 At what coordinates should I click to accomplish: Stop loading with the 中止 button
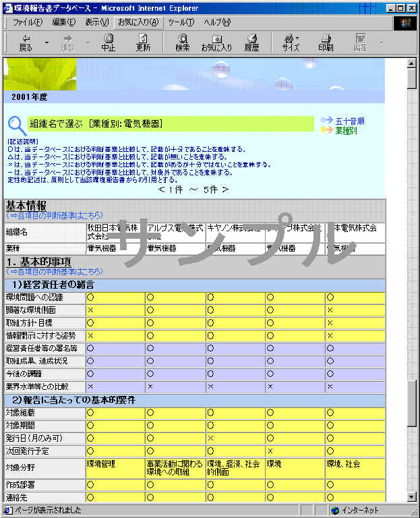[x=109, y=43]
